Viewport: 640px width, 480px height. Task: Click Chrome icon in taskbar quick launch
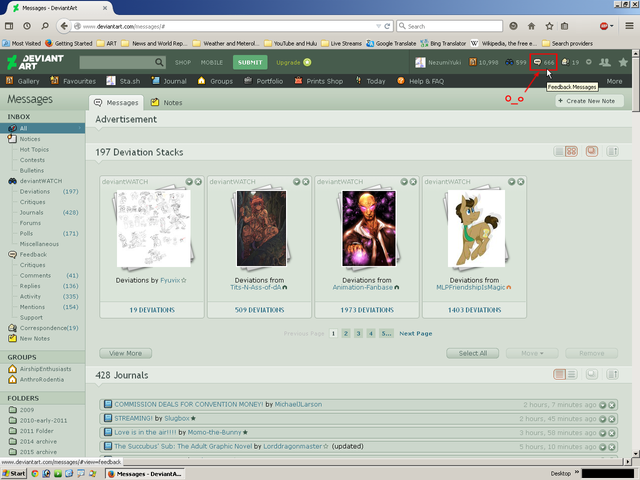(x=35, y=473)
